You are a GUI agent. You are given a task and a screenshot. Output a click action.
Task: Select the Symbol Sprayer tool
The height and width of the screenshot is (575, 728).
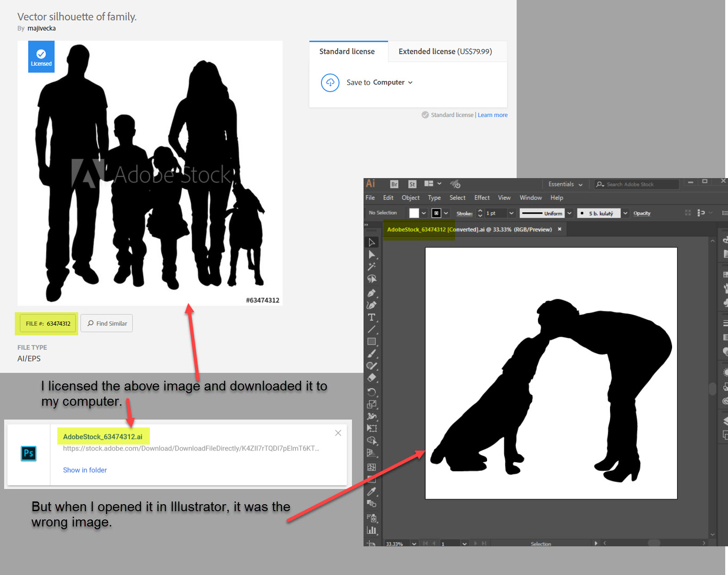371,518
